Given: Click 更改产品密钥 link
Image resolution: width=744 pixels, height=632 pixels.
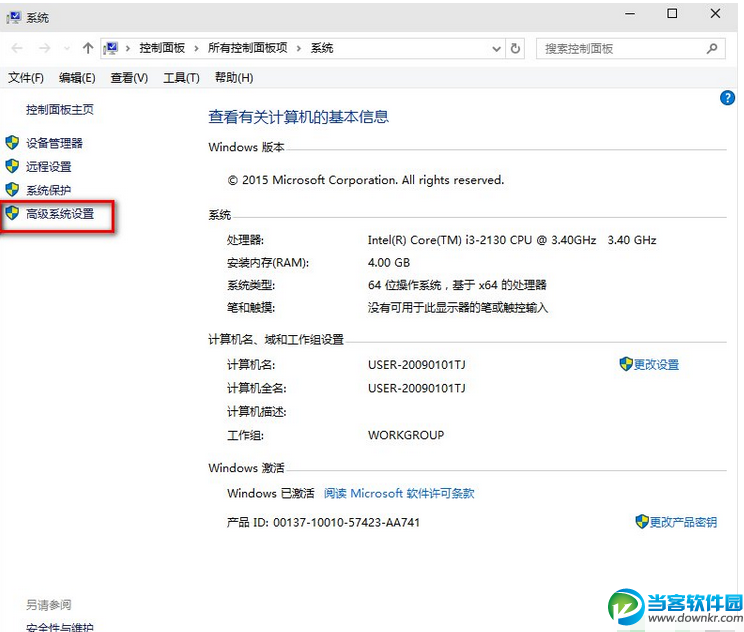Looking at the screenshot, I should click(683, 522).
